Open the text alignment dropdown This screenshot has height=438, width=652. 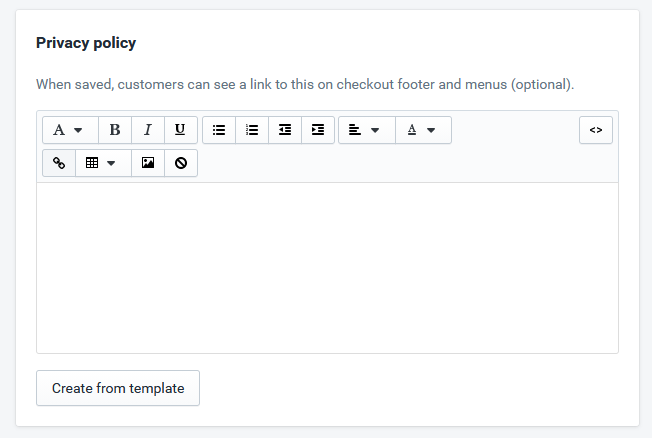tap(367, 130)
